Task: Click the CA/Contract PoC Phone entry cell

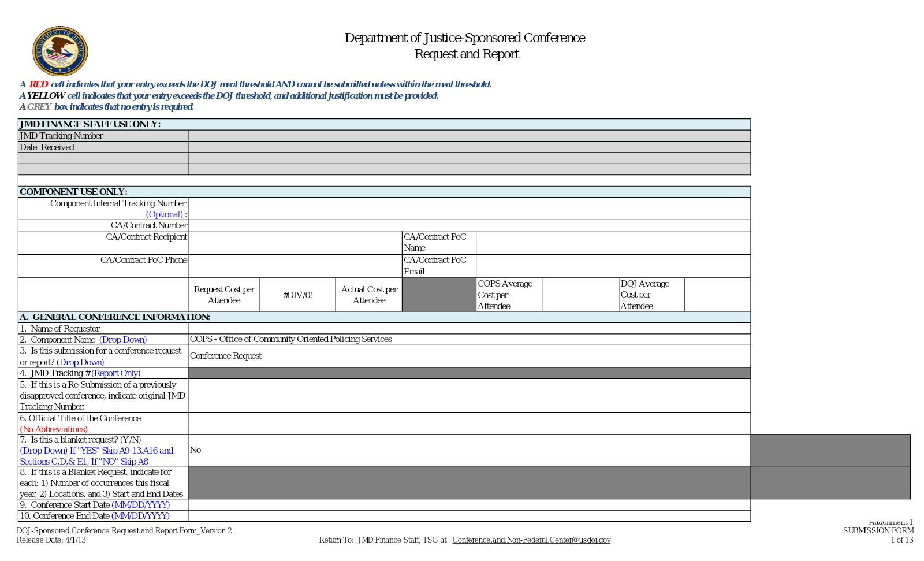Action: [x=295, y=266]
